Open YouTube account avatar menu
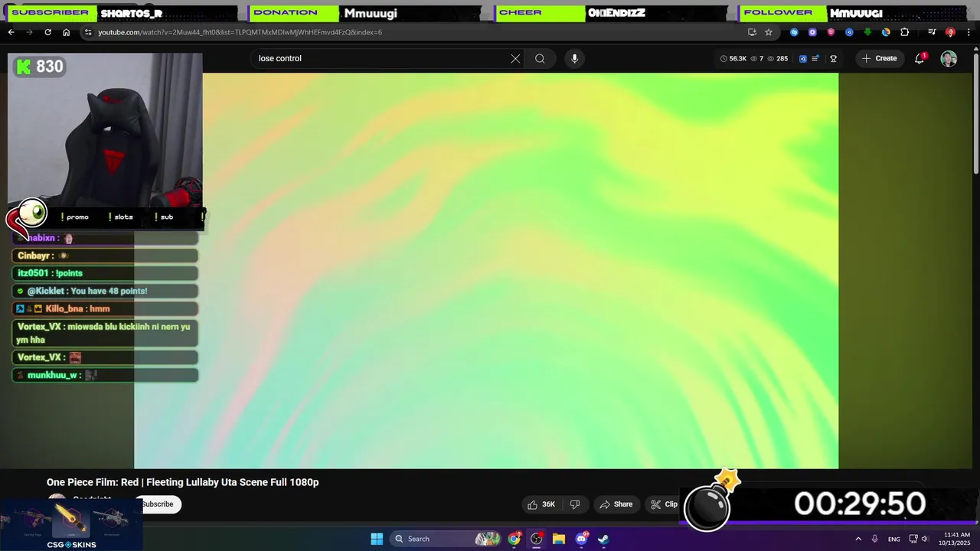 coord(949,59)
